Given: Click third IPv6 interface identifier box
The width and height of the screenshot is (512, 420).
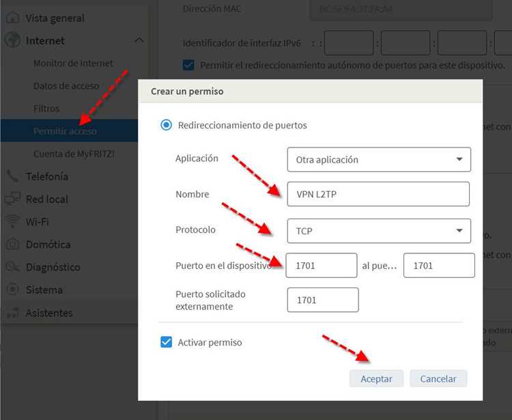Looking at the screenshot, I should [x=462, y=43].
